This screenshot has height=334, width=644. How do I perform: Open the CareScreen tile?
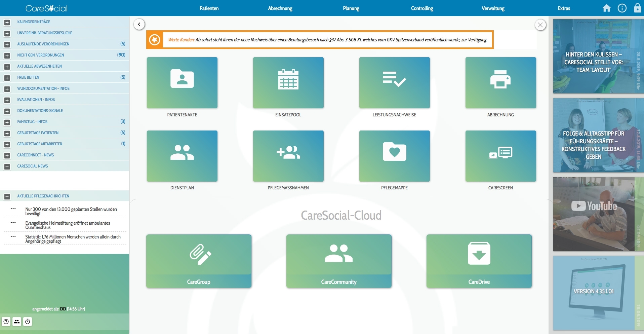tap(501, 156)
